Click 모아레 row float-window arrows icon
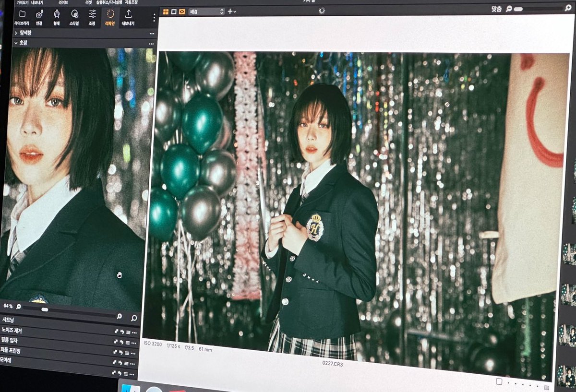This screenshot has width=576, height=392. [x=115, y=372]
